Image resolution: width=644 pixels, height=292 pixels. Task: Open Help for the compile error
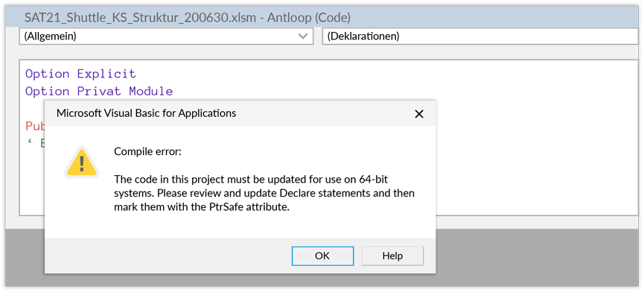click(392, 256)
